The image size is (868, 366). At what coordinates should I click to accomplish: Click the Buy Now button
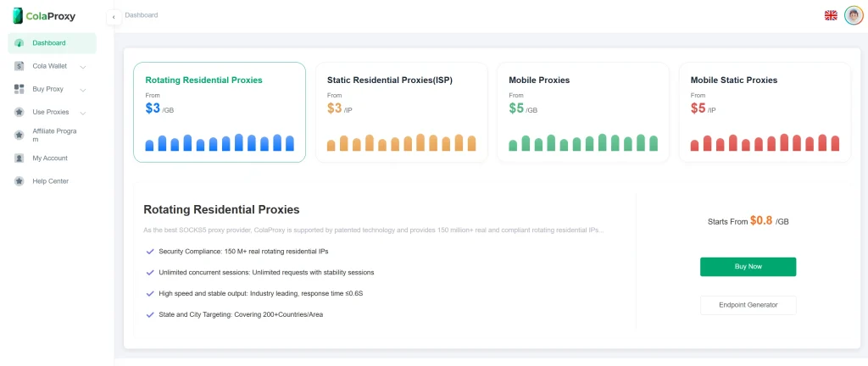[x=748, y=267]
